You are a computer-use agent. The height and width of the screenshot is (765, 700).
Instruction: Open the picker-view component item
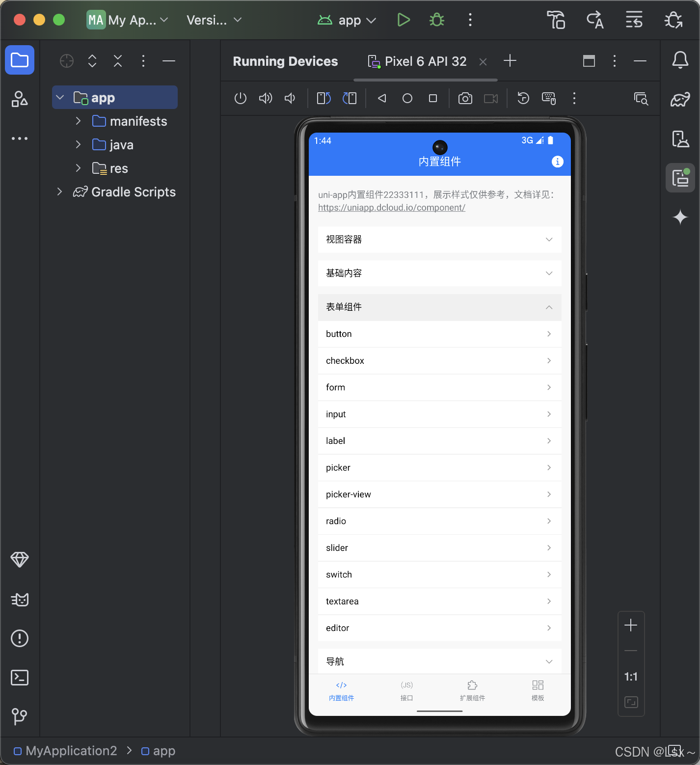(440, 494)
